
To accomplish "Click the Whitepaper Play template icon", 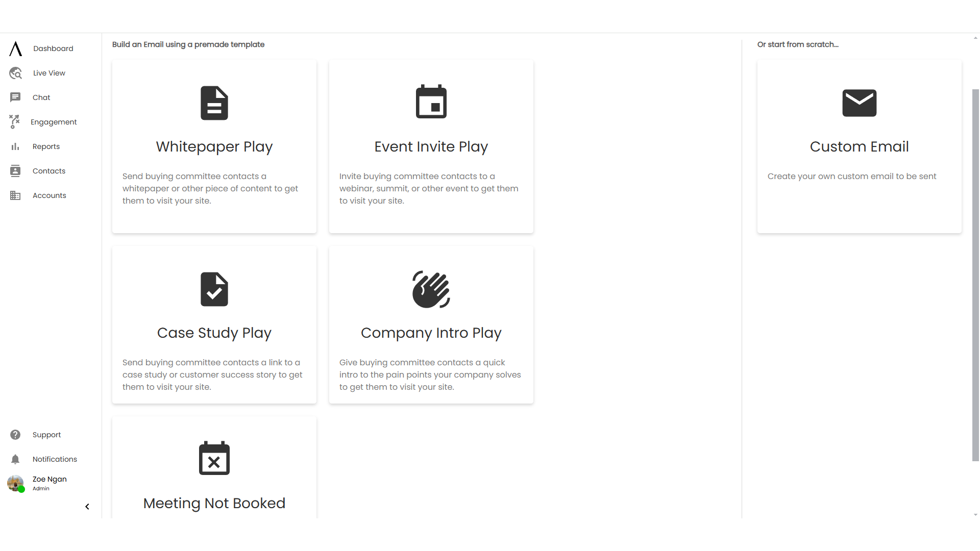I will click(x=214, y=103).
